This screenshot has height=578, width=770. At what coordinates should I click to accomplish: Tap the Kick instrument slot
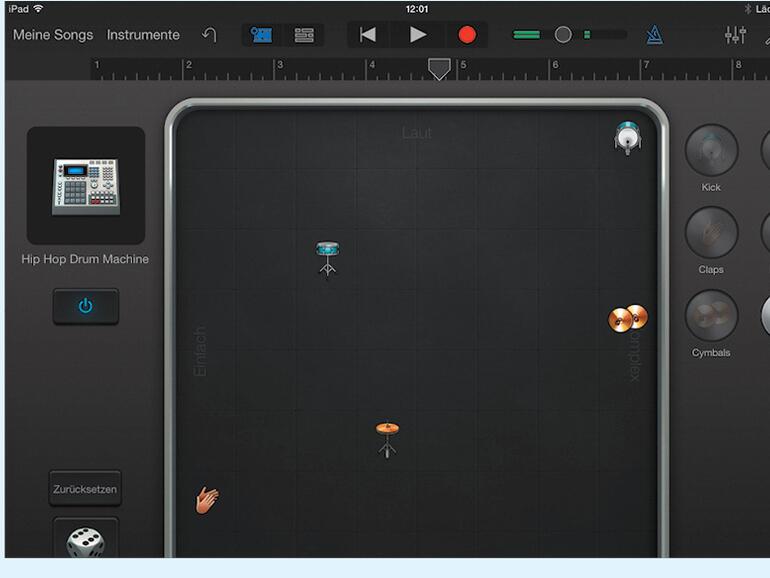[x=712, y=150]
